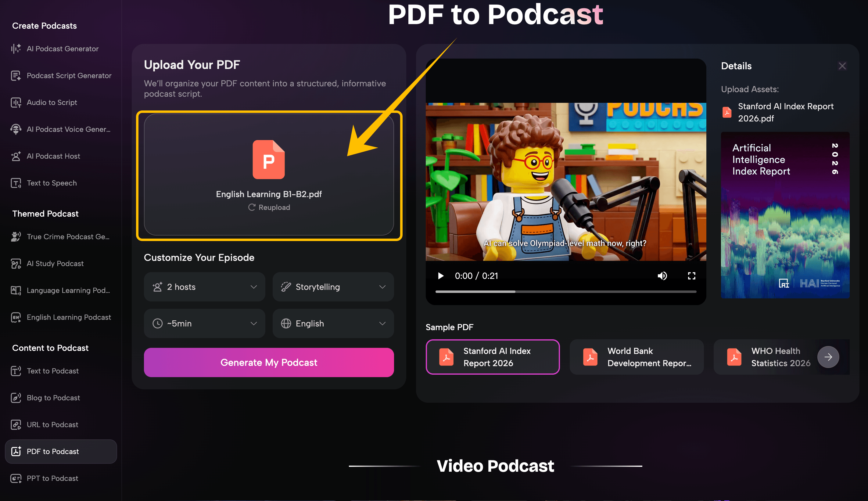Viewport: 868px width, 501px height.
Task: Click the Reupload circular arrow icon
Action: point(252,207)
